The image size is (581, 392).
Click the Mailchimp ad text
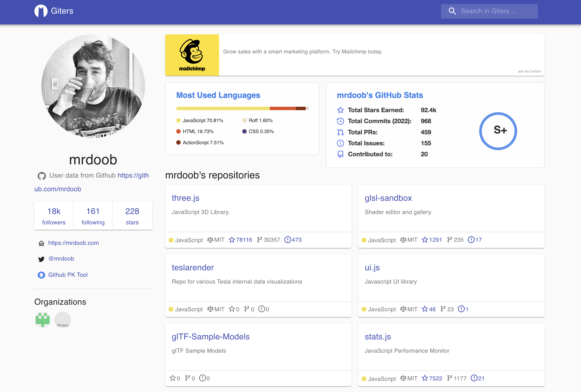click(303, 52)
